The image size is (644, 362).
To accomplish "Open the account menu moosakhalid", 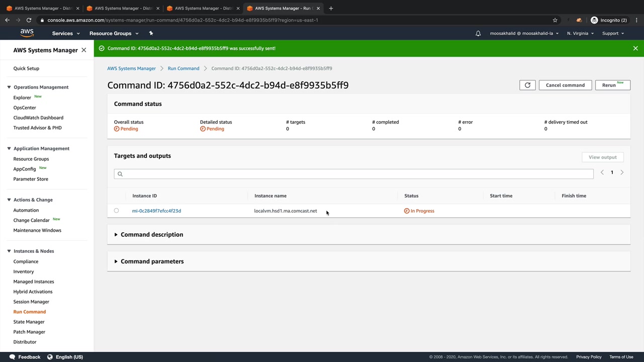I will pyautogui.click(x=524, y=33).
